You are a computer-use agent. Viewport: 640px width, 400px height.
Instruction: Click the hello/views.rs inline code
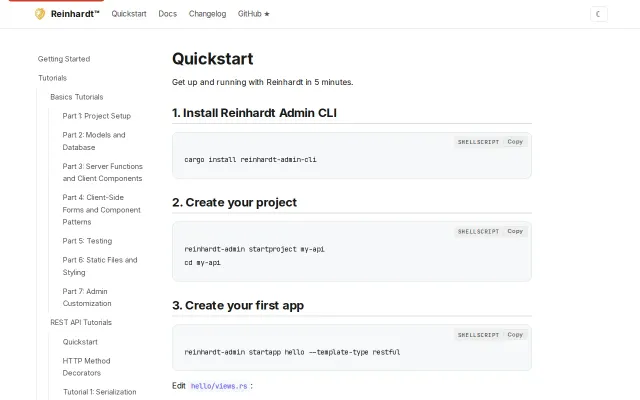(x=219, y=386)
